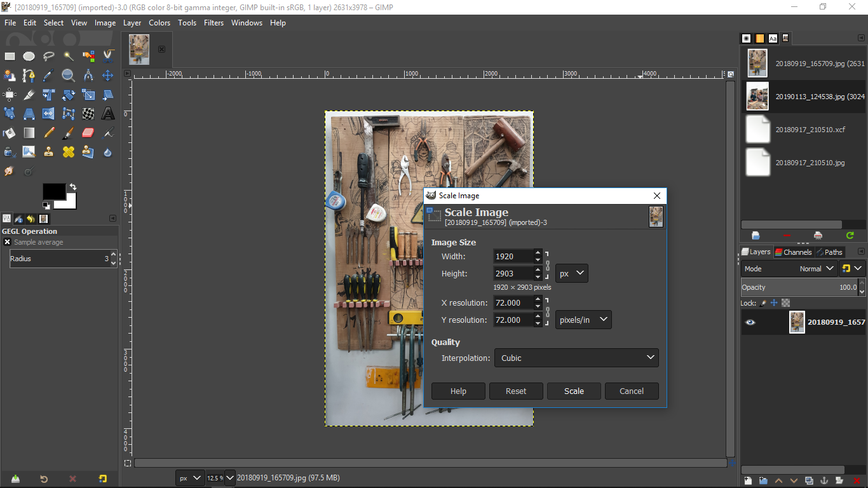
Task: Delete the layer with the red X
Action: click(856, 480)
